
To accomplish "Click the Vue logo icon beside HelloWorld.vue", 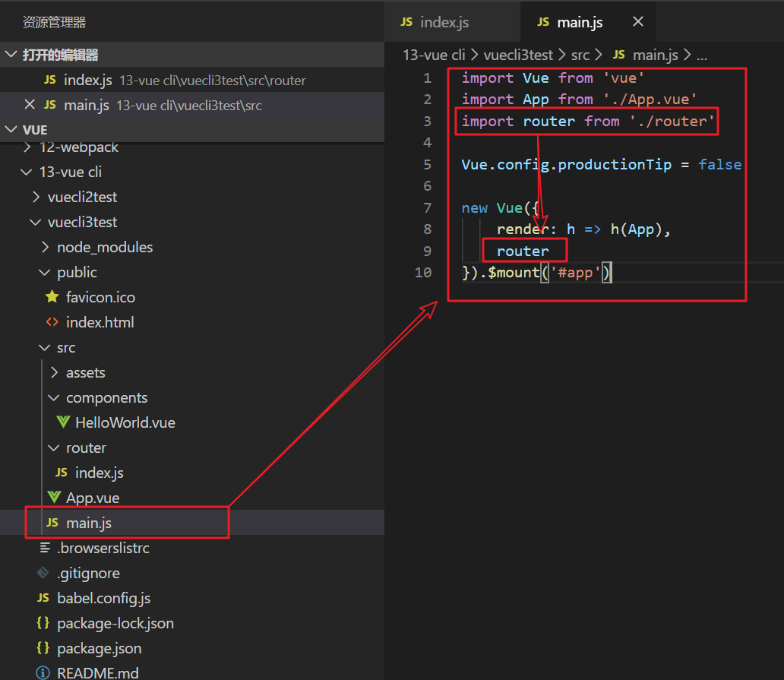I will tap(62, 422).
